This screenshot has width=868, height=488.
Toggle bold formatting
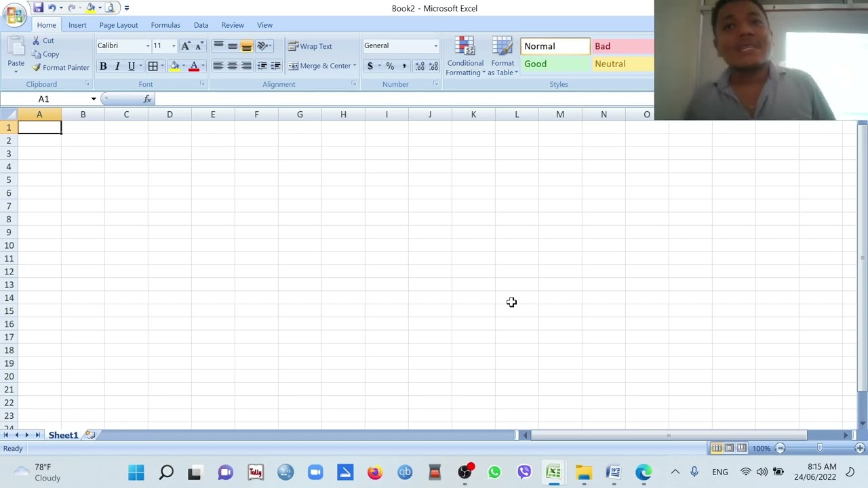tap(103, 66)
